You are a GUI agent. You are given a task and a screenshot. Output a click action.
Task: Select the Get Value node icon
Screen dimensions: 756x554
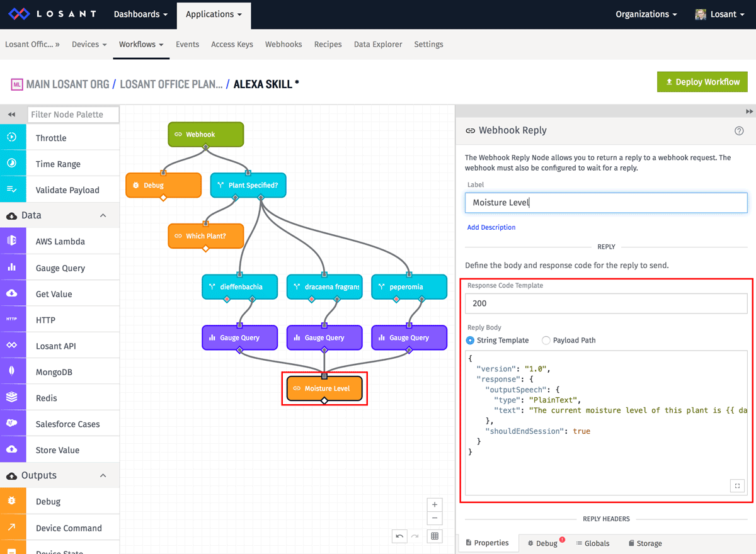pyautogui.click(x=13, y=293)
